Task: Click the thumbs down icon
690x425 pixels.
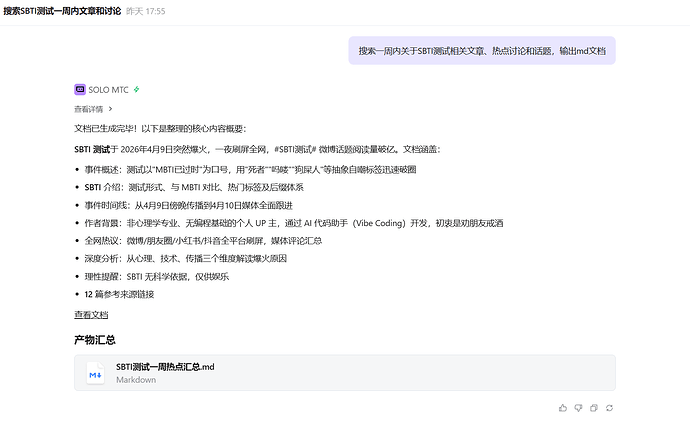Action: coord(578,408)
